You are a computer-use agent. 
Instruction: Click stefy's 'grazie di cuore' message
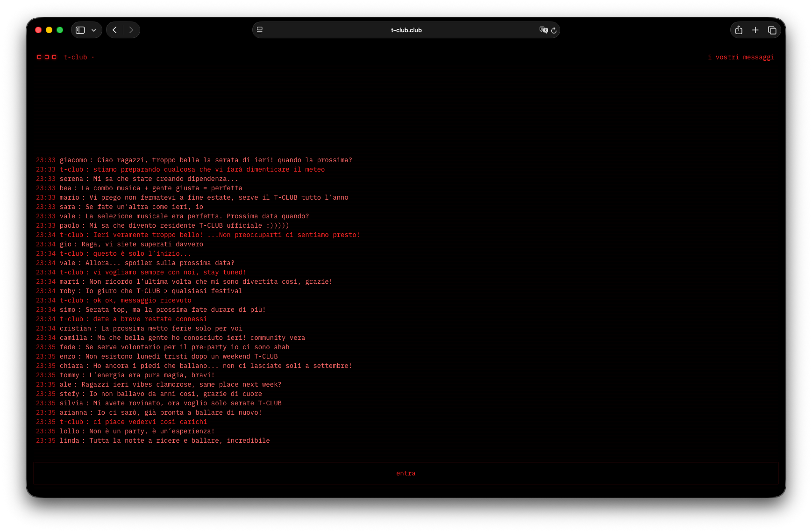tap(149, 394)
